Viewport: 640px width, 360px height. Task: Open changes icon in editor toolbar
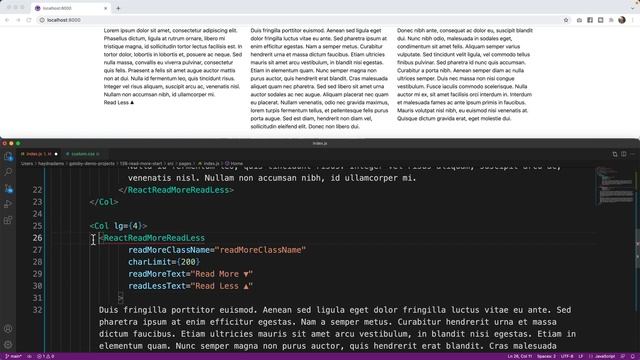[615, 154]
